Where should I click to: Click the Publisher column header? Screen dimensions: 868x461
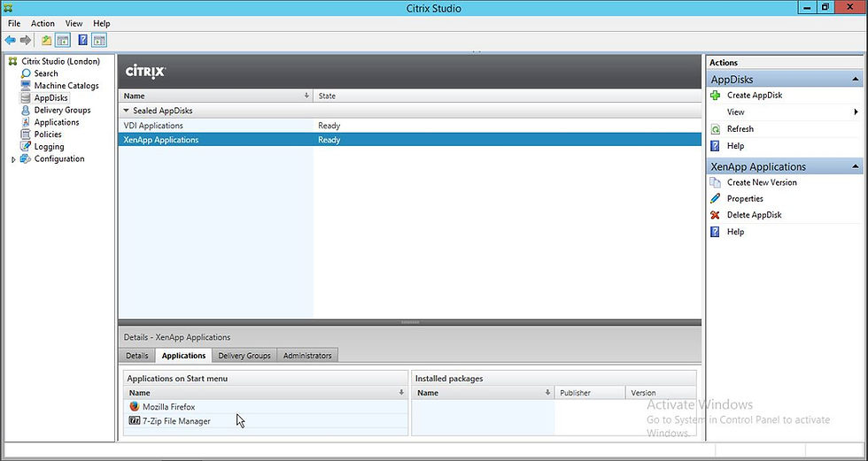coord(590,393)
